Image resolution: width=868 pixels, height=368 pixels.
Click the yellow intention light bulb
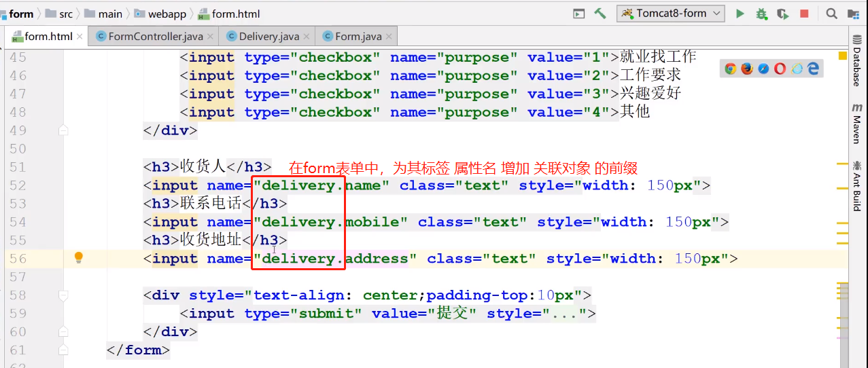[78, 257]
